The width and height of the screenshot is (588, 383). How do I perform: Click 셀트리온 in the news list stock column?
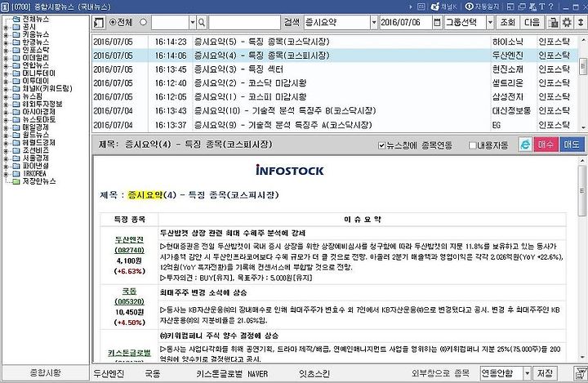(x=507, y=83)
